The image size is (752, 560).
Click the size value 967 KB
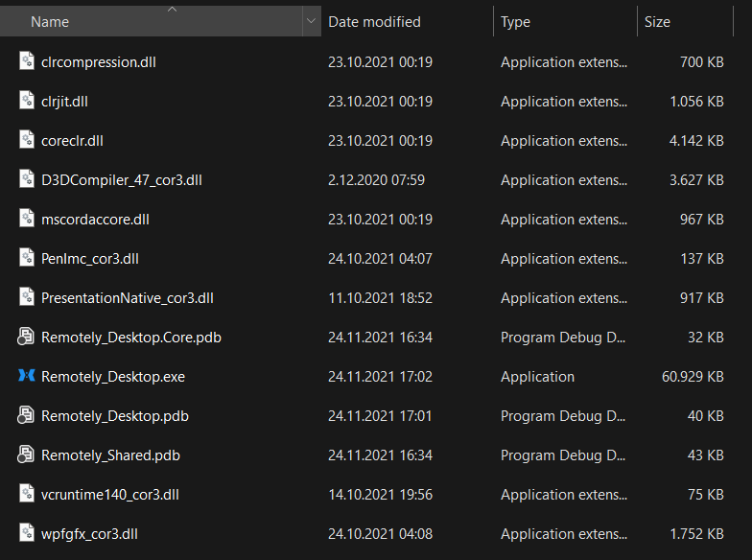702,220
